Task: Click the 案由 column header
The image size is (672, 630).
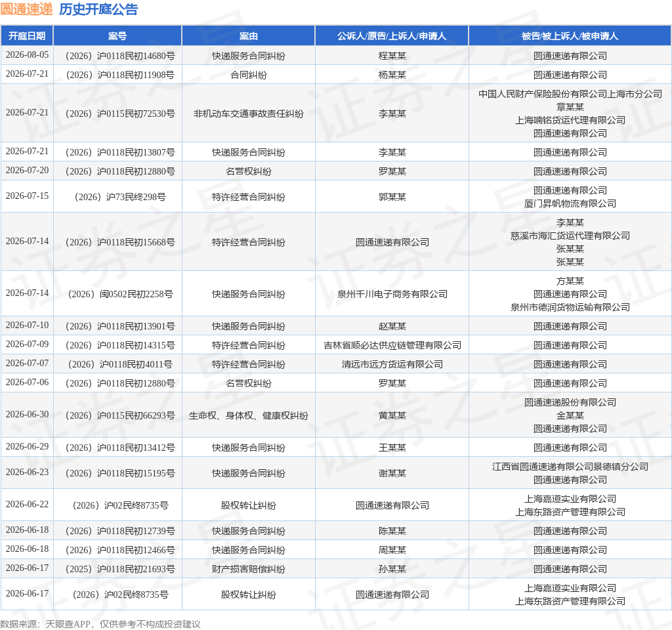Action: click(x=249, y=36)
